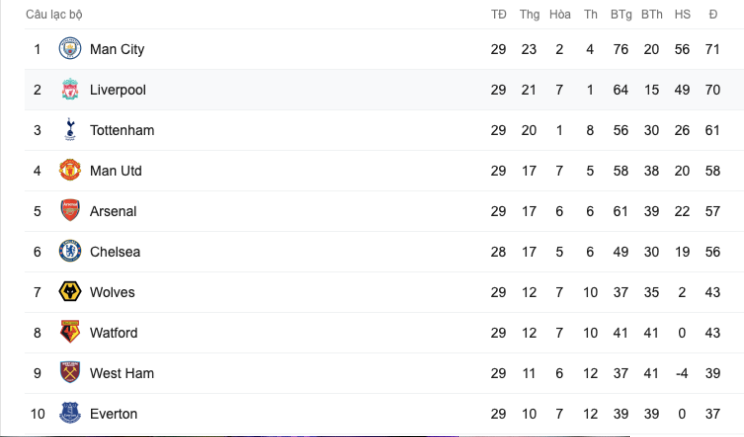Click Man City's 71 points value
Image resolution: width=744 pixels, height=437 pixels.
714,49
